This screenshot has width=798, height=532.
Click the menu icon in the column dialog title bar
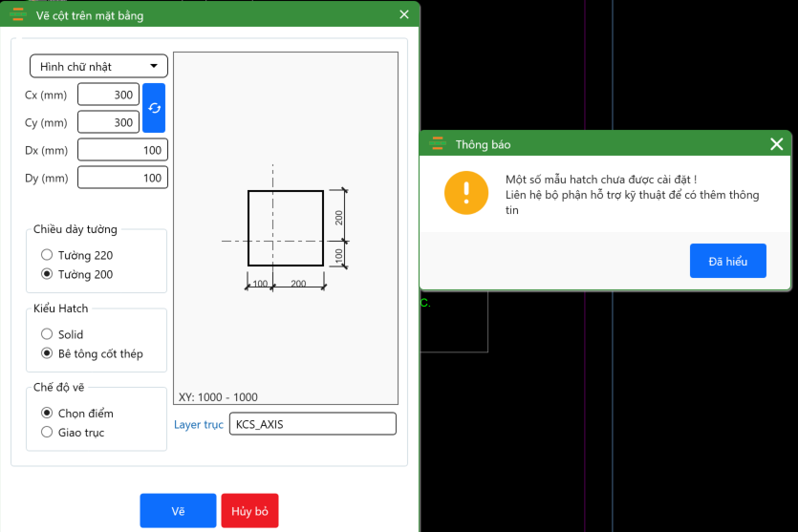click(17, 14)
